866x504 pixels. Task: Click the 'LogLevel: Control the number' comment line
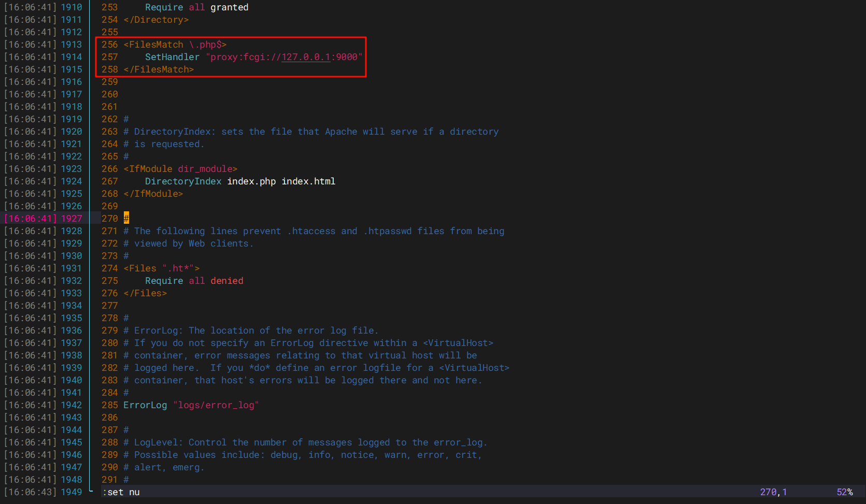click(305, 442)
